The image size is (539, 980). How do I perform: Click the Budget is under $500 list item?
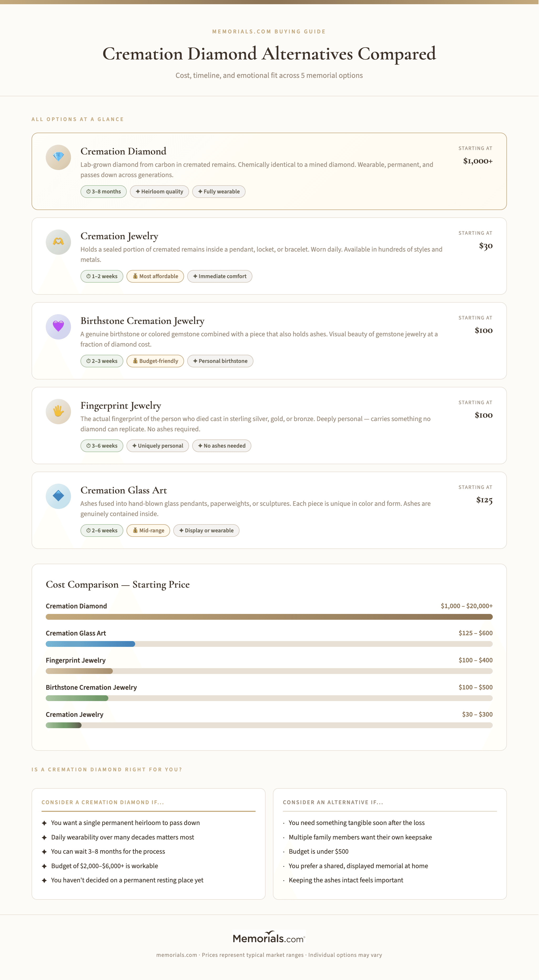(318, 851)
